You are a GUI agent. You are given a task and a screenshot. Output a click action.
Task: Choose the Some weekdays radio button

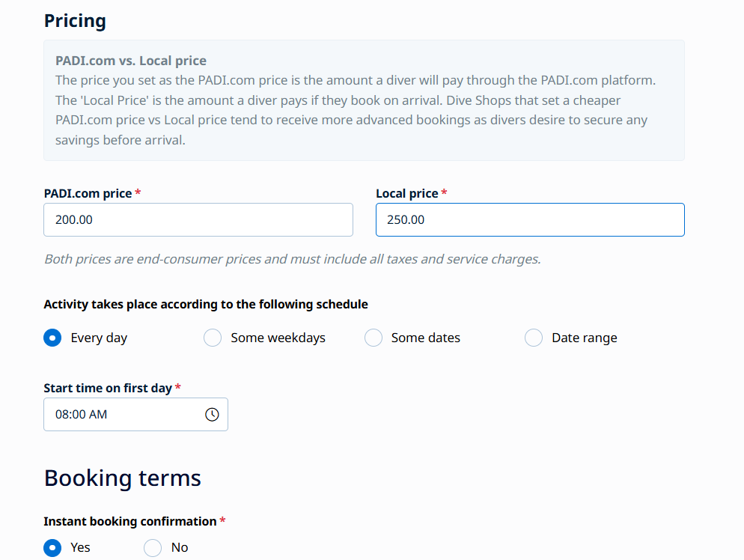tap(213, 338)
